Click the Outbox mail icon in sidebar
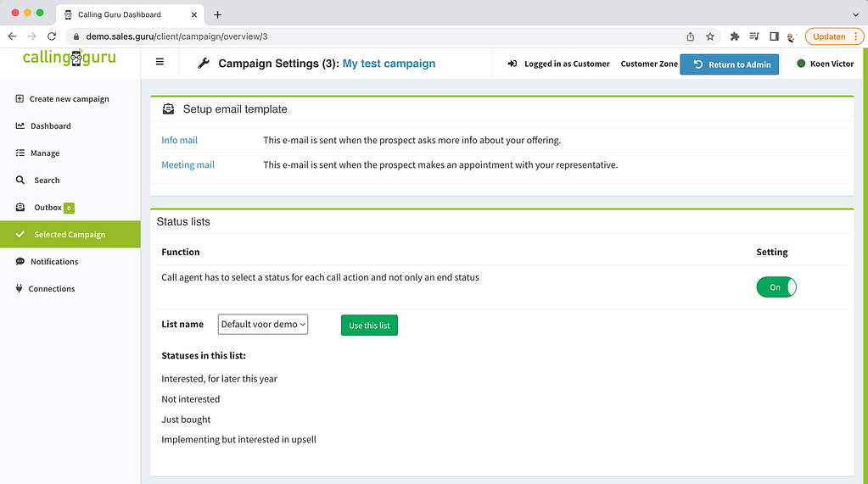 pyautogui.click(x=20, y=207)
